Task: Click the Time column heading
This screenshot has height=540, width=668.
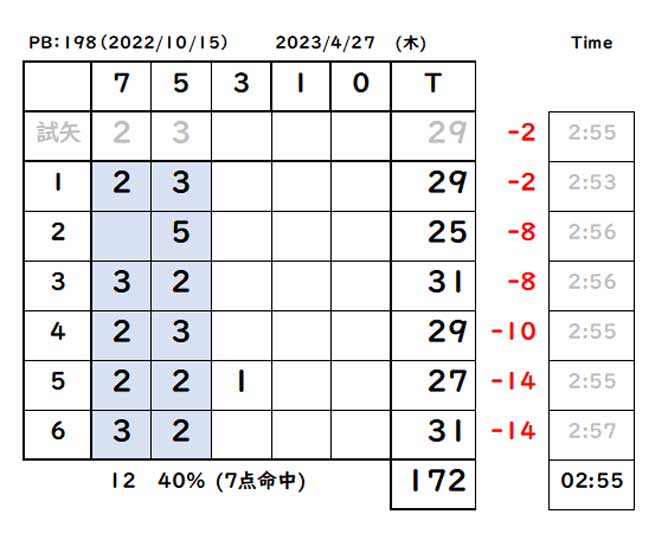Action: (592, 43)
